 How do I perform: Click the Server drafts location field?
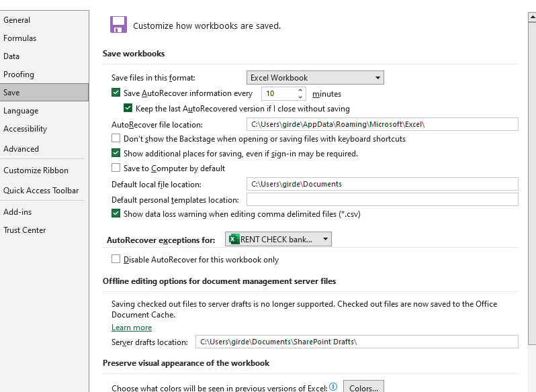[357, 342]
